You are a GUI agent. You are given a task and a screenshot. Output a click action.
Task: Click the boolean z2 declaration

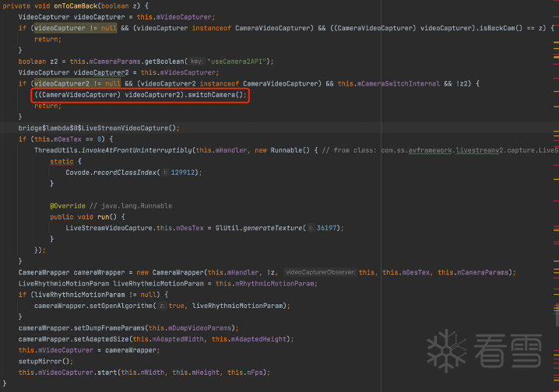pyautogui.click(x=38, y=61)
